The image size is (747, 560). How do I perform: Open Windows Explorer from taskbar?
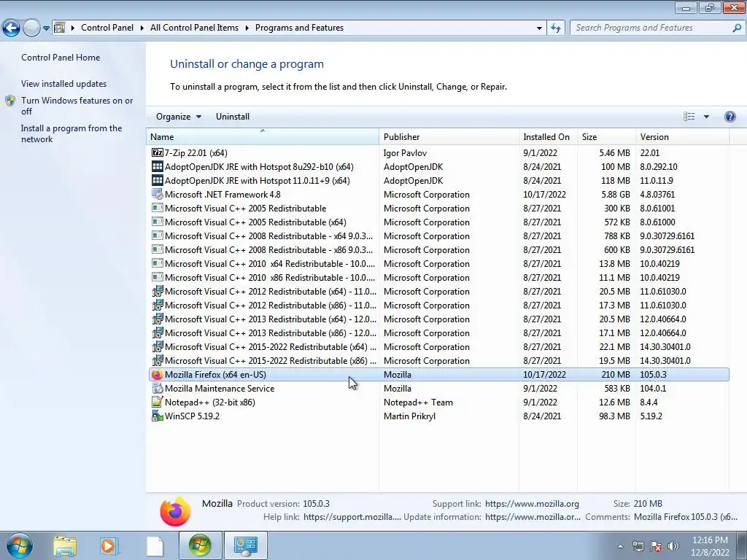click(x=65, y=545)
